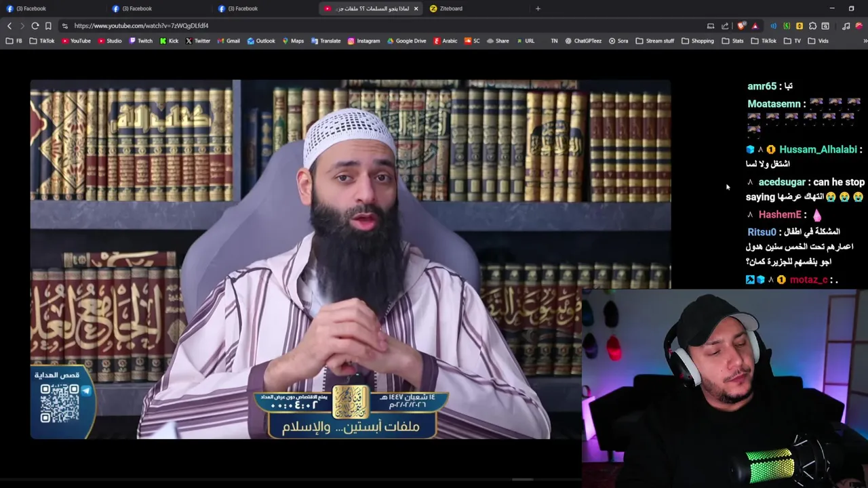Restore the browser window size
Image resolution: width=868 pixels, height=488 pixels.
pyautogui.click(x=851, y=9)
